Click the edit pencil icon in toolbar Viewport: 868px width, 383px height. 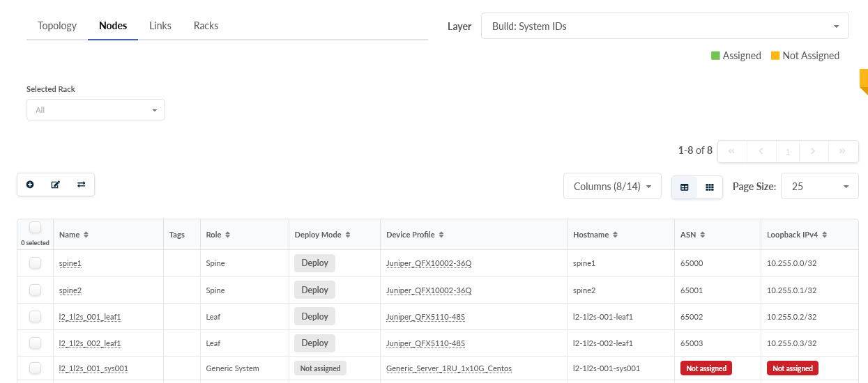[x=56, y=185]
